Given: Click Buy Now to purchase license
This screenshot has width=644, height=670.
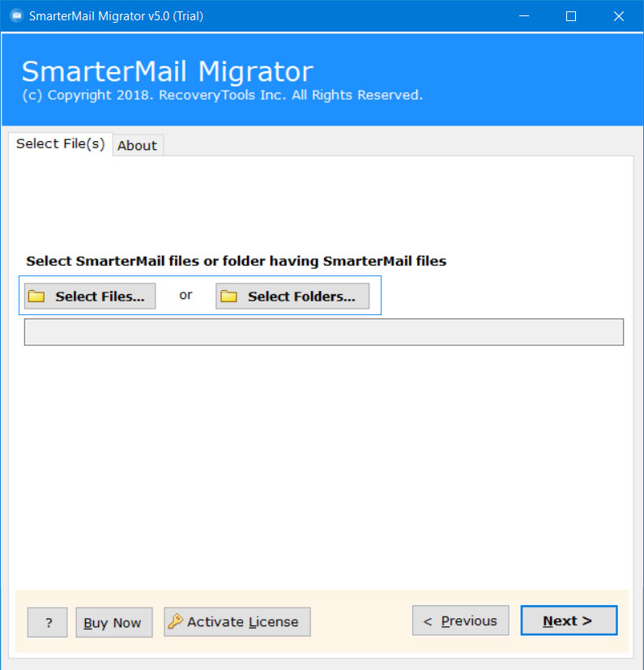Looking at the screenshot, I should pyautogui.click(x=114, y=622).
